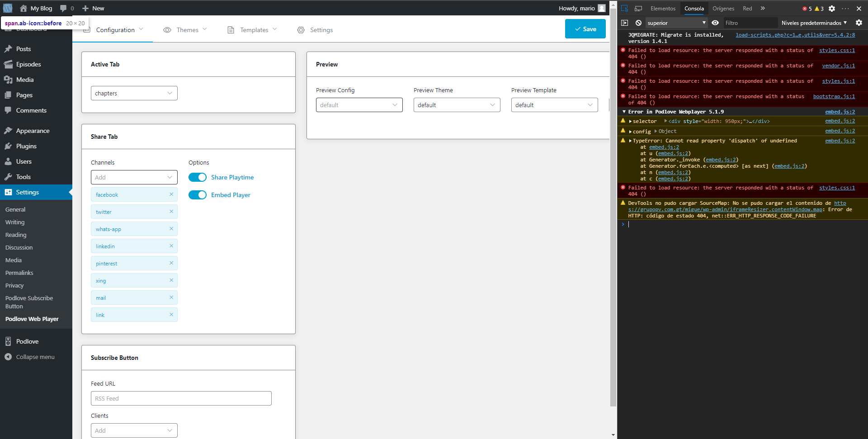Show more DevTools tabs chevron

(763, 8)
